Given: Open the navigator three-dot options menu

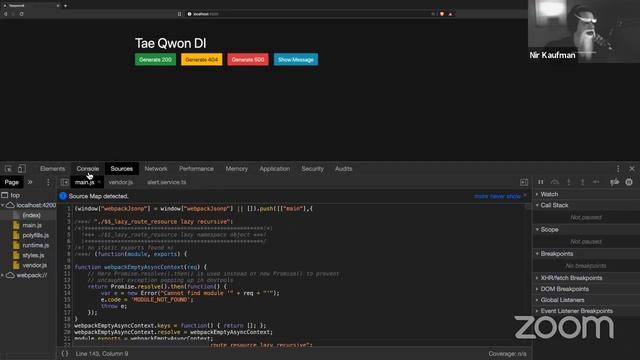Looking at the screenshot, I should click(48, 182).
